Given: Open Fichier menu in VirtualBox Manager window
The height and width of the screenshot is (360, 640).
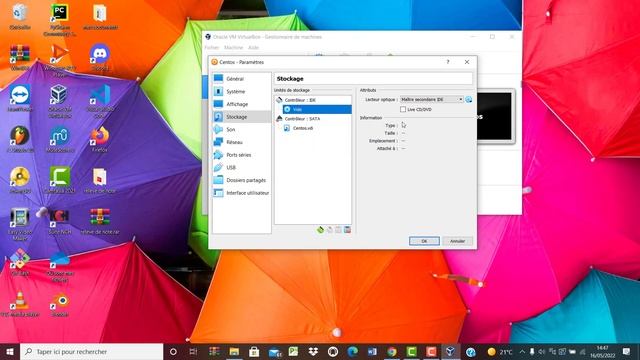Looking at the screenshot, I should point(212,48).
